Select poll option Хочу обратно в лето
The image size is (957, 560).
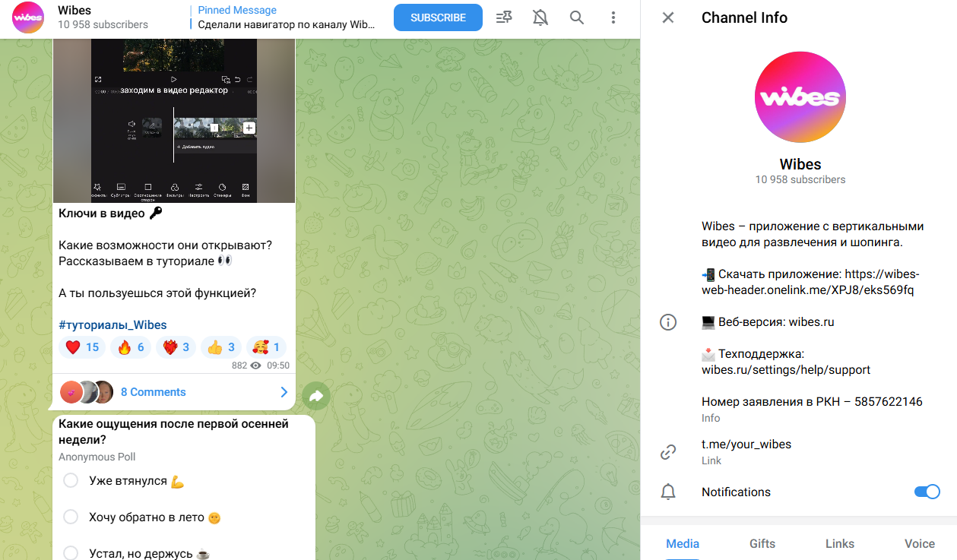71,517
